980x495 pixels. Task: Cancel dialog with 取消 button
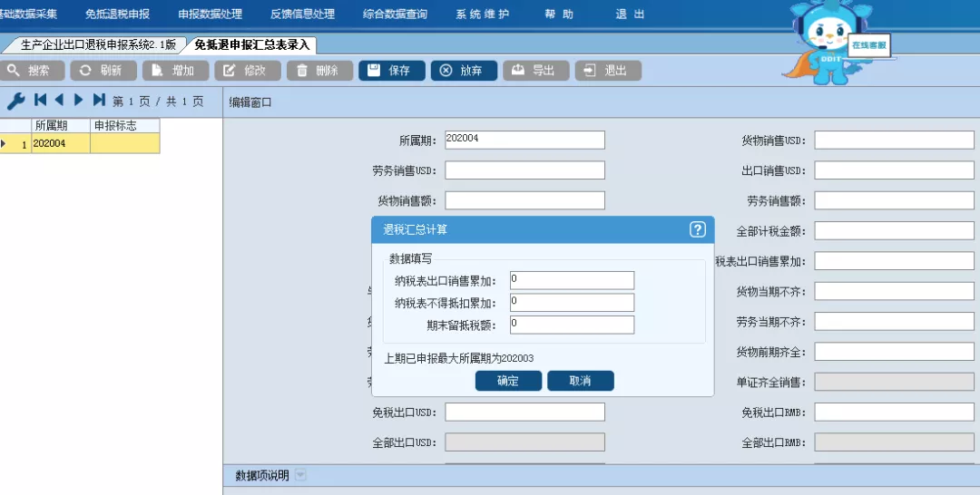(580, 381)
